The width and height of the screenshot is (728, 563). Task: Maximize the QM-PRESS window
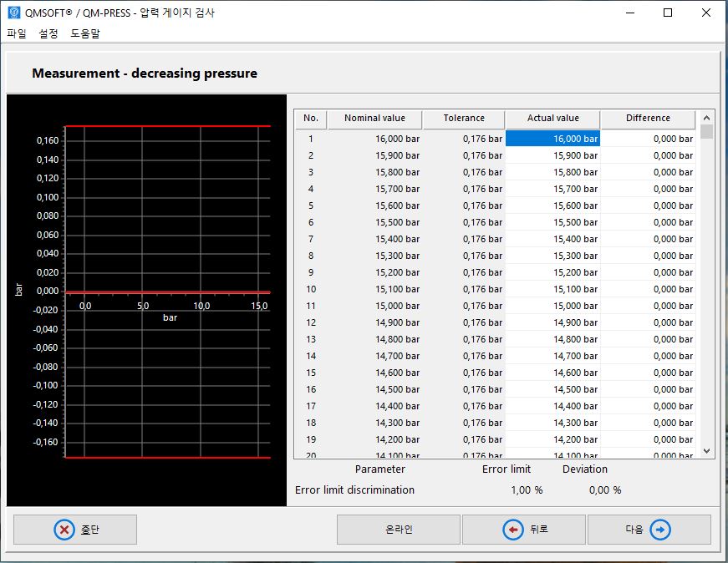pos(668,13)
